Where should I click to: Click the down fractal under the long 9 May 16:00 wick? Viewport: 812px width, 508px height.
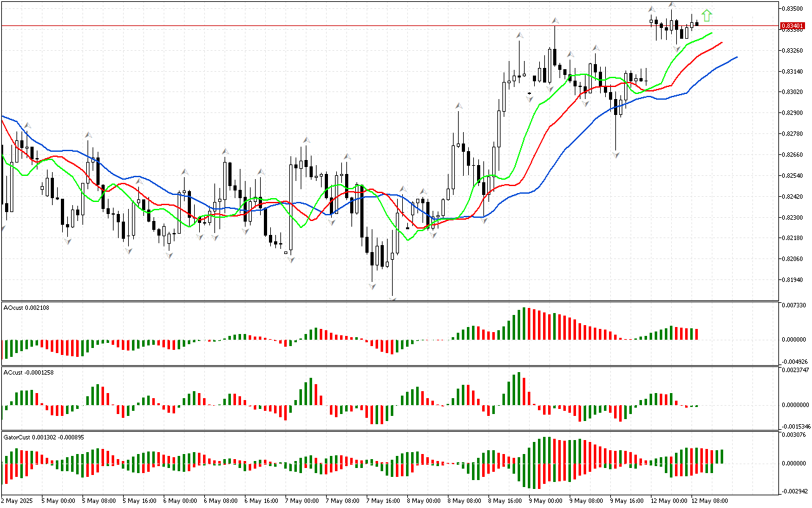coord(615,154)
